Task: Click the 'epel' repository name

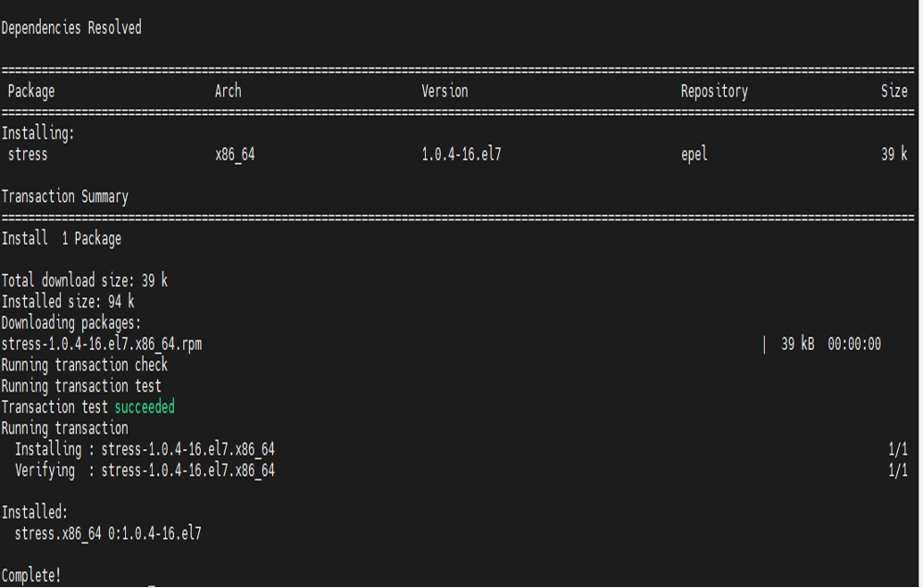Action: 694,155
